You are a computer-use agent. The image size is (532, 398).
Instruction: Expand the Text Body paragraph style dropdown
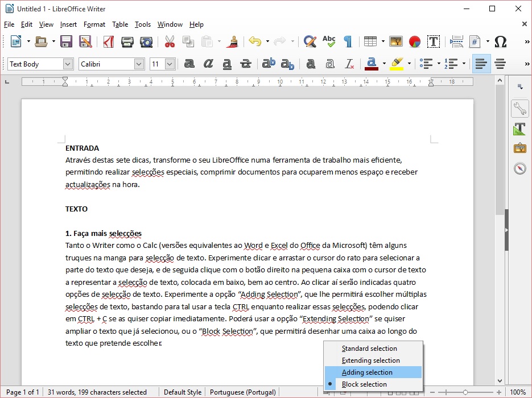[68, 64]
